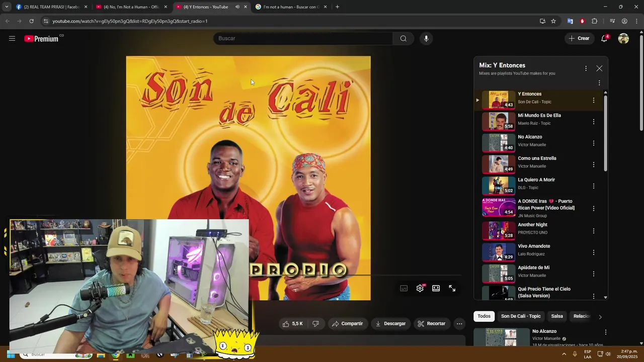Mute the Y Entonces tab audio
The width and height of the screenshot is (644, 362).
[x=237, y=7]
